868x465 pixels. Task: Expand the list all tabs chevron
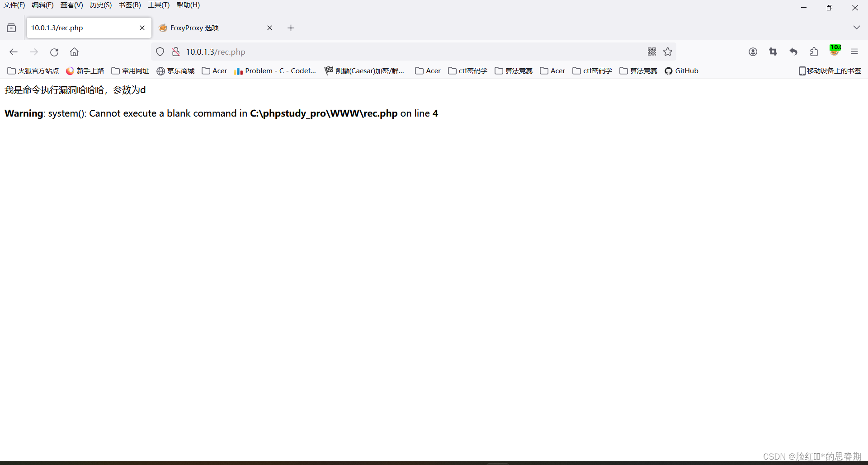pyautogui.click(x=856, y=28)
